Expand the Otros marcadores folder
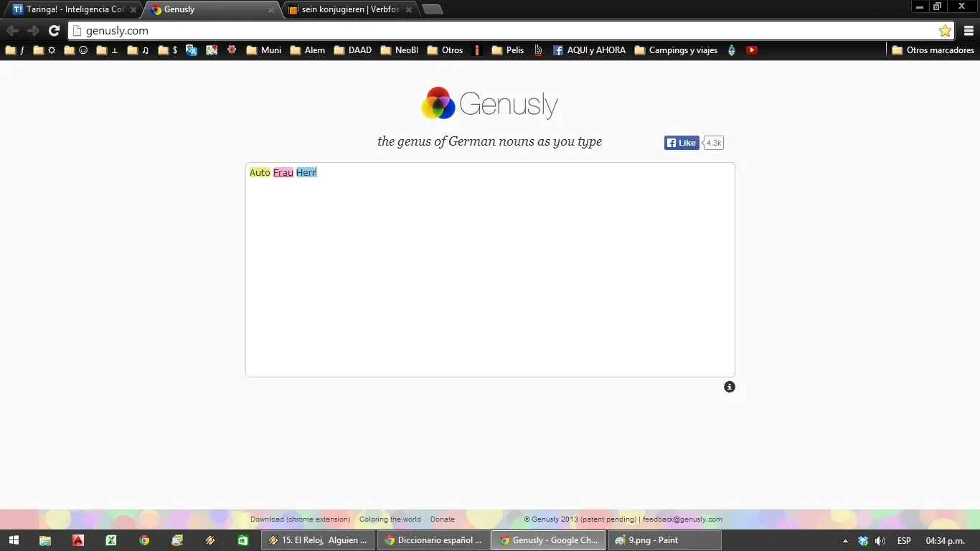 [933, 50]
